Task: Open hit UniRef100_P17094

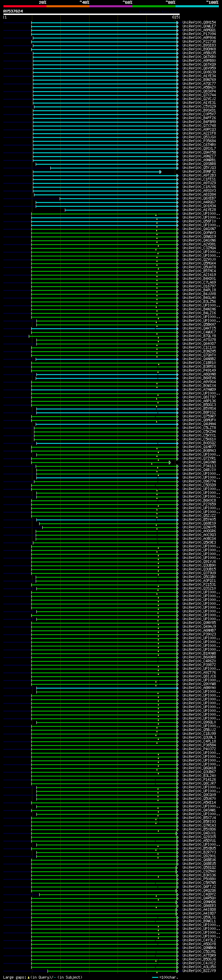Action: click(x=199, y=34)
